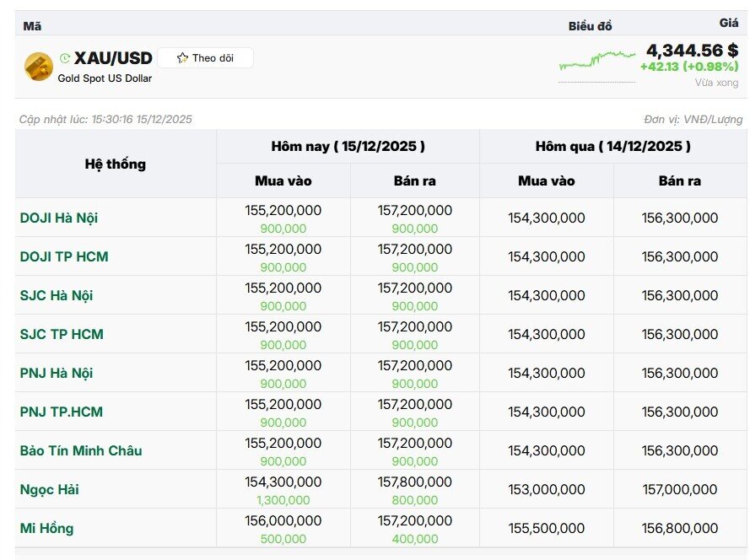Click the Gold Spot US Dollar subtitle
Image resolution: width=750 pixels, height=560 pixels.
[105, 78]
